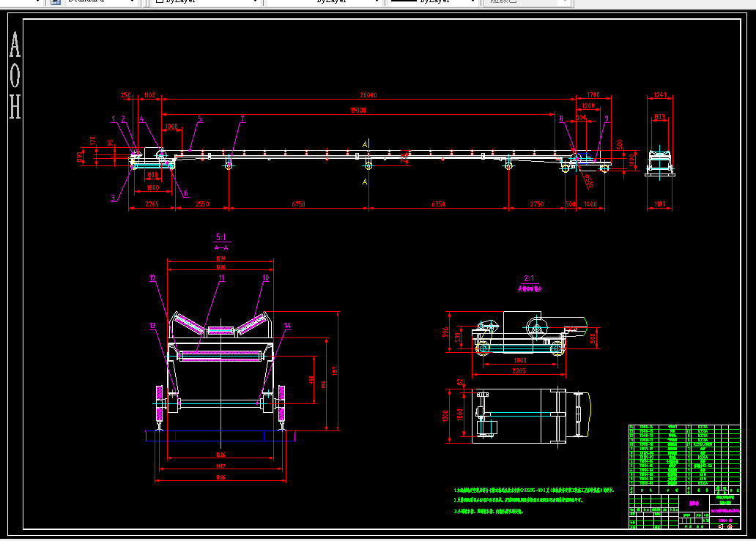This screenshot has width=756, height=541.
Task: Pick the vertical 1300 dimension on plan view
Action: pyautogui.click(x=445, y=416)
